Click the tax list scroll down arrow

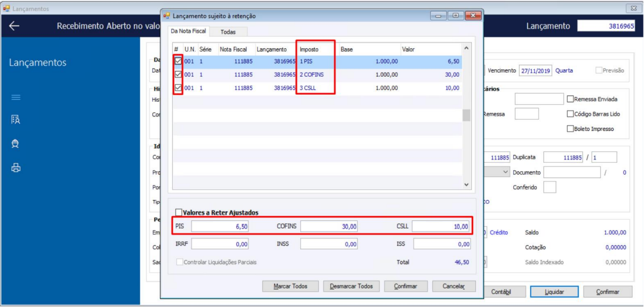click(466, 185)
